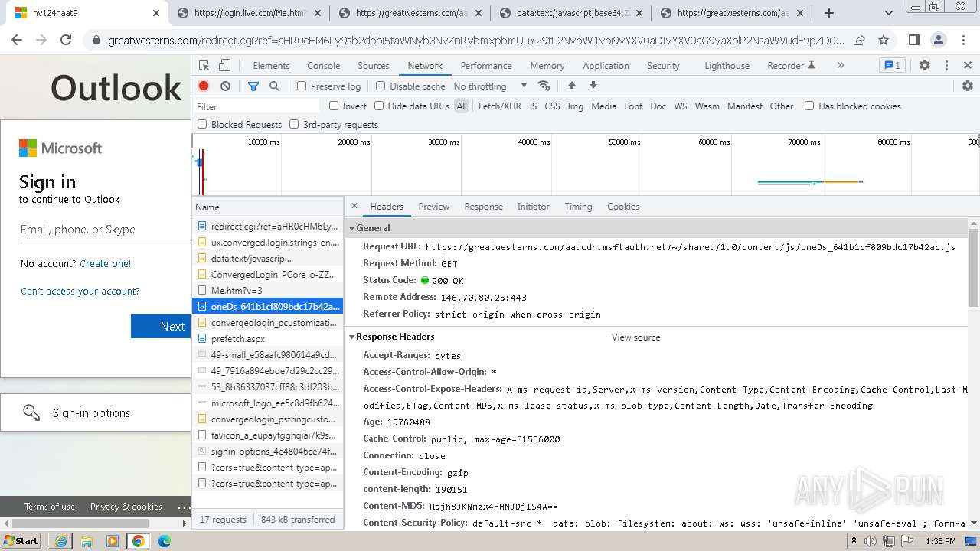Open network search magnifier icon
Screen dimensions: 980x551
pos(275,86)
